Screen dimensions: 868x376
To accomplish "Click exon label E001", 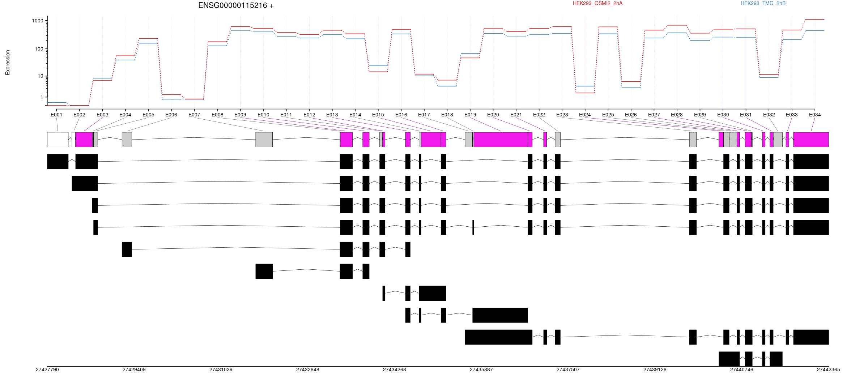I will click(x=56, y=115).
